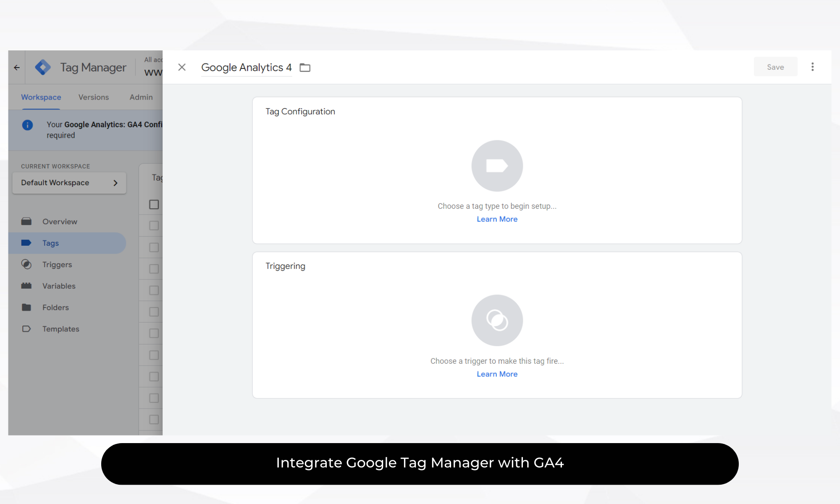Viewport: 840px width, 504px height.
Task: Click the Tag Manager logo icon
Action: pos(43,67)
